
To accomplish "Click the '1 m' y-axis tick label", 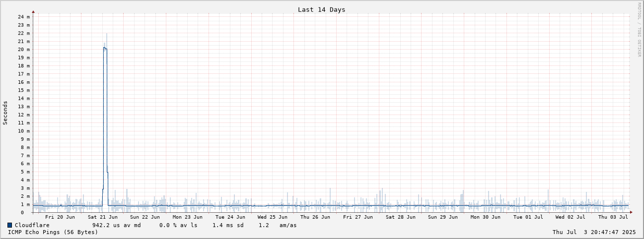I will 25,204.
